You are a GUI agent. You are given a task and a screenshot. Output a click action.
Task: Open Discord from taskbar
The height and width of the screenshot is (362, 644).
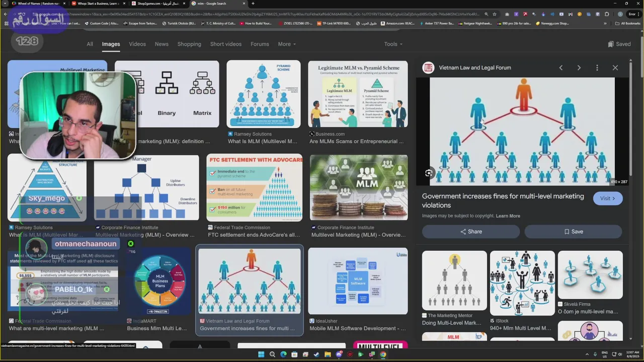[x=339, y=354]
